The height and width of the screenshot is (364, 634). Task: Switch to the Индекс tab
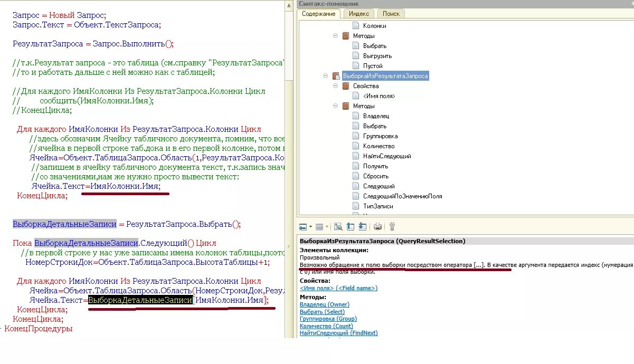pyautogui.click(x=359, y=14)
